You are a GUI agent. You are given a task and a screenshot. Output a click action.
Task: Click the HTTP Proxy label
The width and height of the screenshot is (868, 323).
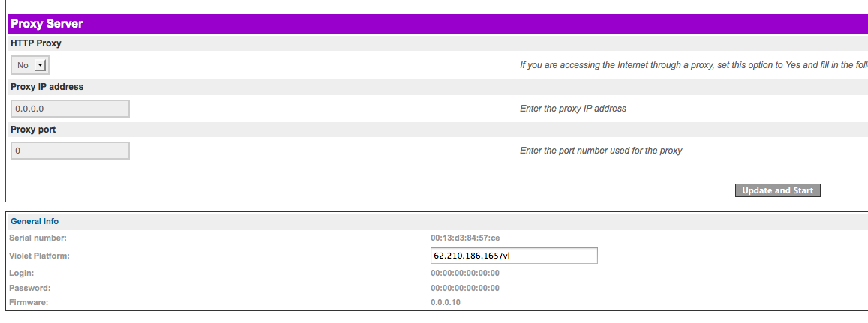36,43
